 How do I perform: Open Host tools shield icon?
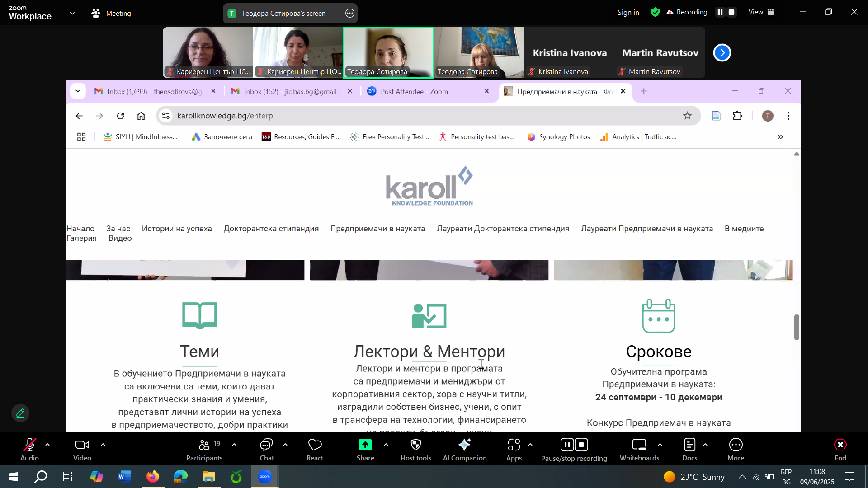[415, 445]
